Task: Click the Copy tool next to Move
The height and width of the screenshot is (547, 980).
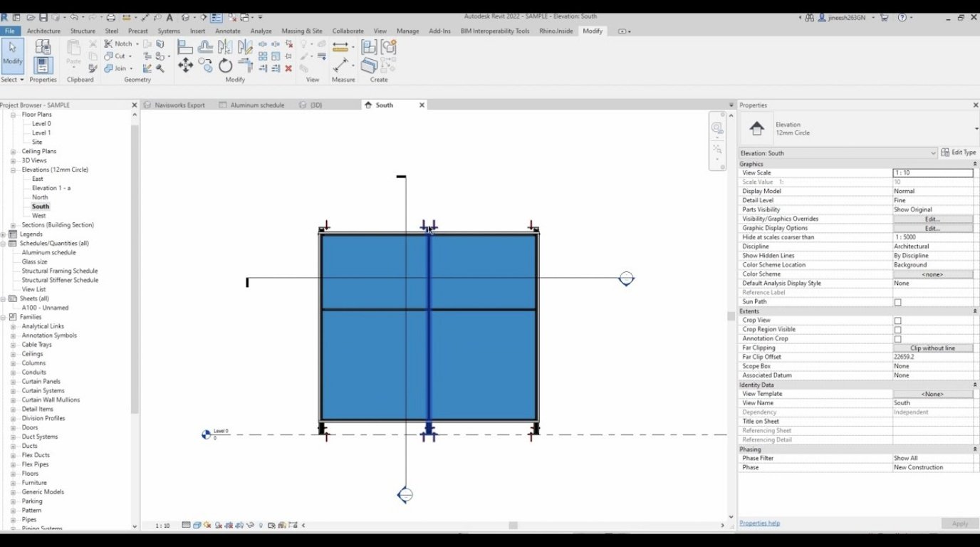Action: coord(205,66)
